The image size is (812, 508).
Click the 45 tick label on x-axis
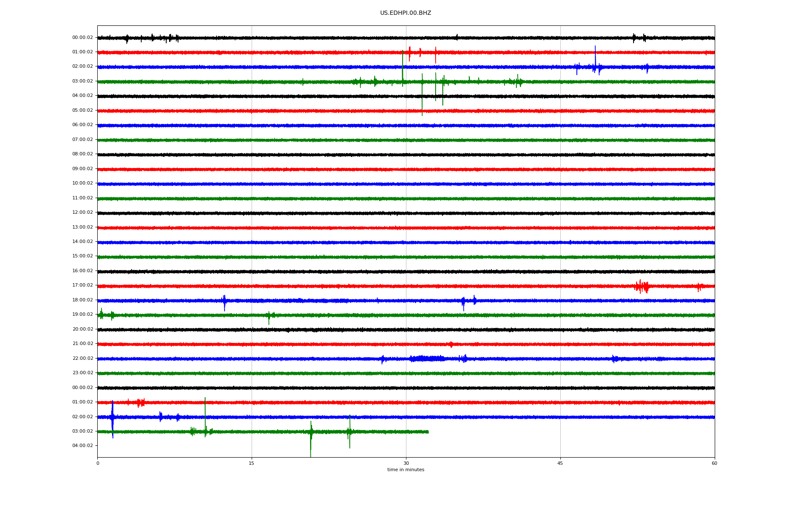[x=560, y=463]
